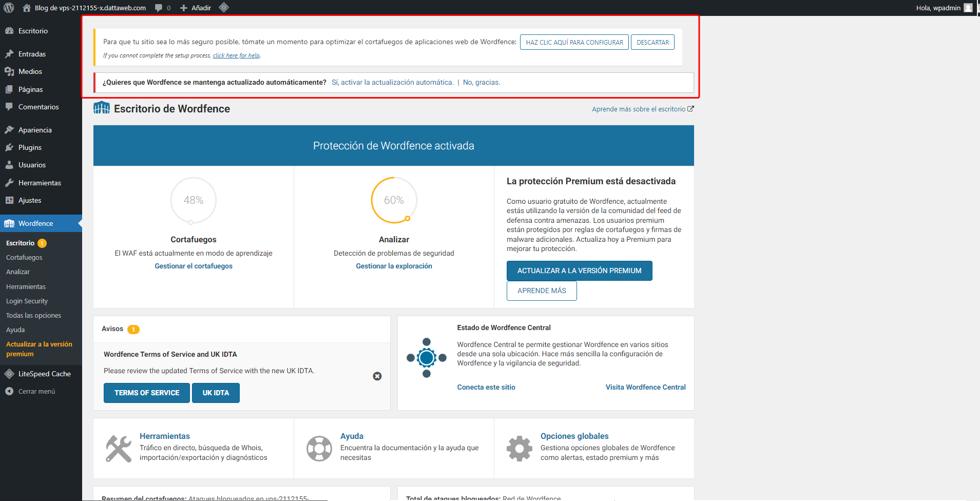980x501 pixels.
Task: Click the wpadmin user avatar
Action: (x=968, y=8)
